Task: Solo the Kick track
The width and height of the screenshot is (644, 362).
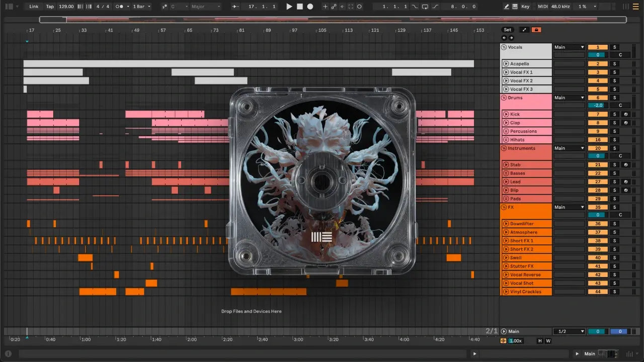Action: point(614,114)
